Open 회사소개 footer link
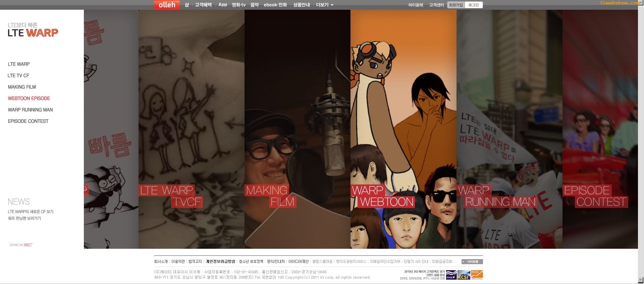 click(161, 262)
